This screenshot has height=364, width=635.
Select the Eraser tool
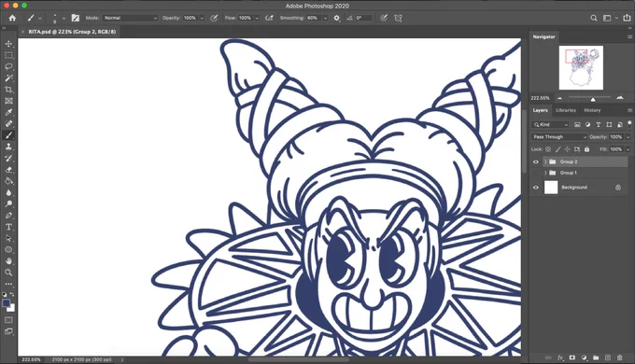8,170
